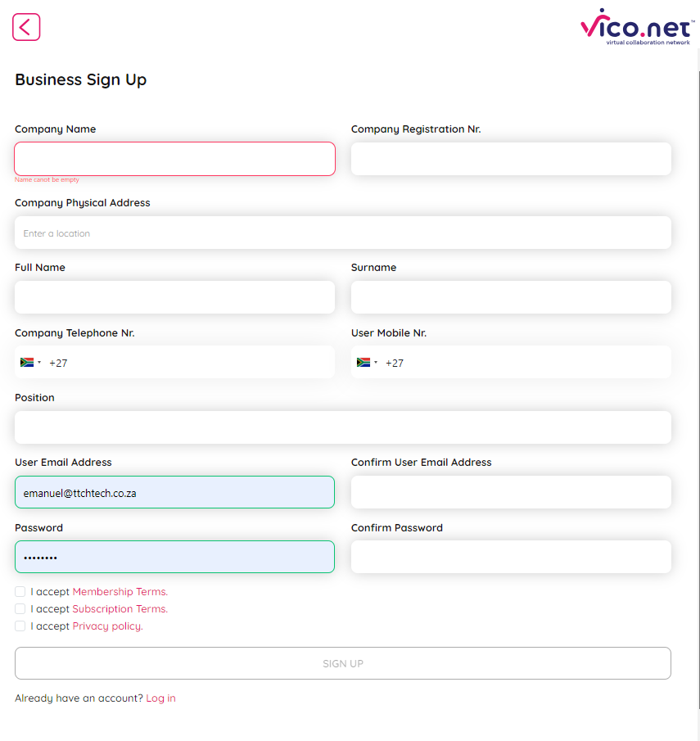Open the Log in link
This screenshot has width=700, height=741.
click(x=160, y=698)
